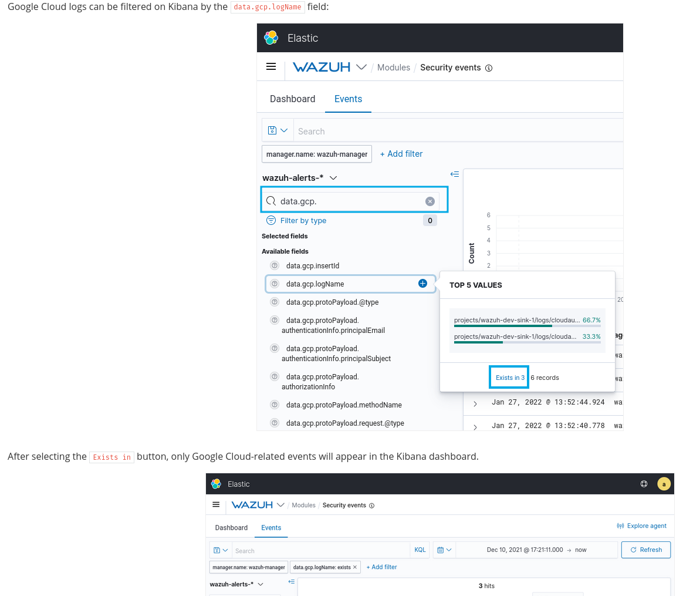The image size is (700, 596).
Task: Collapse the available fields sidebar
Action: pos(455,174)
